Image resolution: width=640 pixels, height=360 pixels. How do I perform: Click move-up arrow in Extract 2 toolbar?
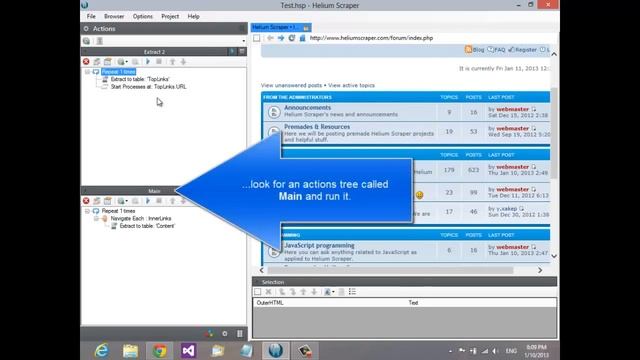click(172, 62)
